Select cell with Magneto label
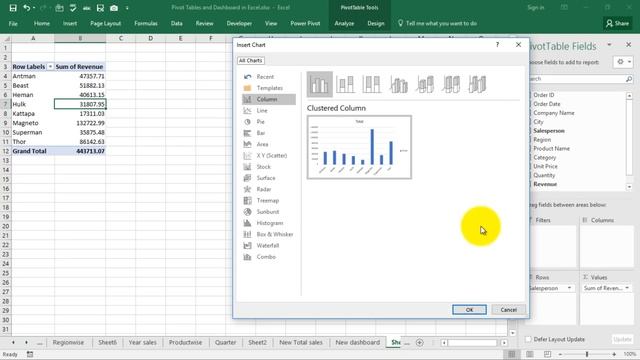 (33, 123)
